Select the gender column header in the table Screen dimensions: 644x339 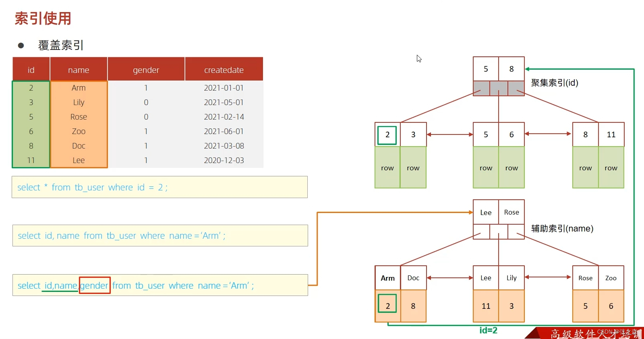pos(146,70)
